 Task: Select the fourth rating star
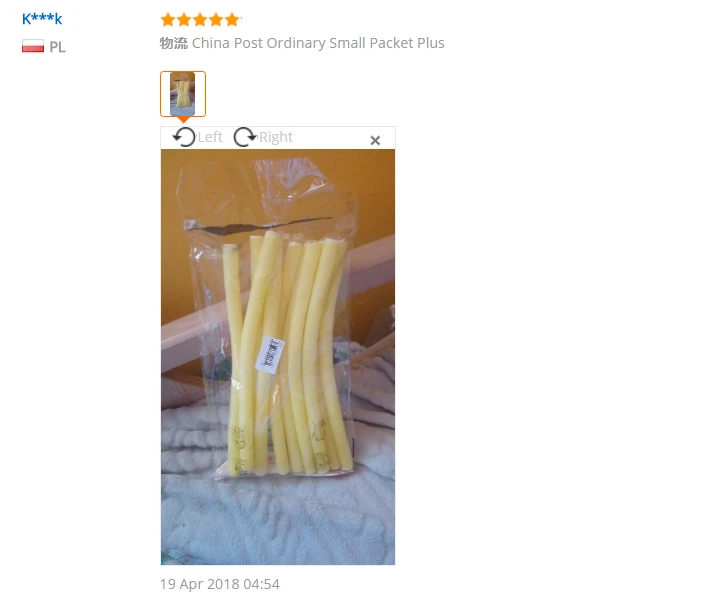[216, 20]
